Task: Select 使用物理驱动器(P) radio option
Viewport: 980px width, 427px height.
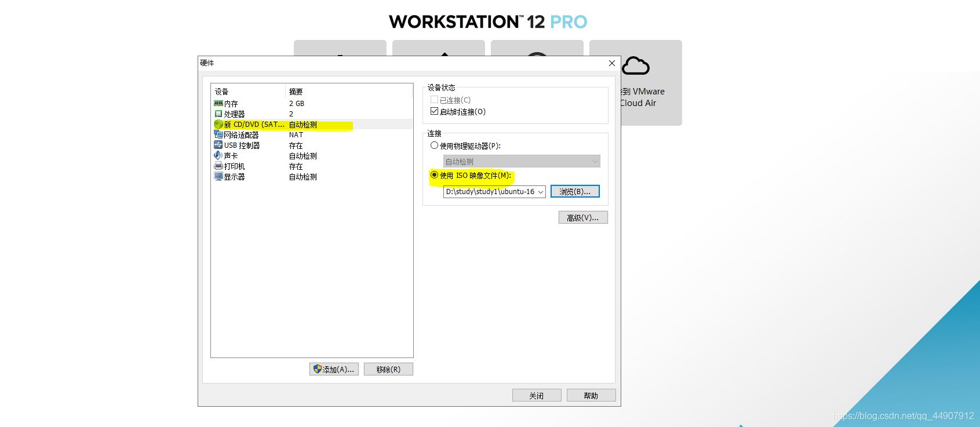Action: coord(434,145)
